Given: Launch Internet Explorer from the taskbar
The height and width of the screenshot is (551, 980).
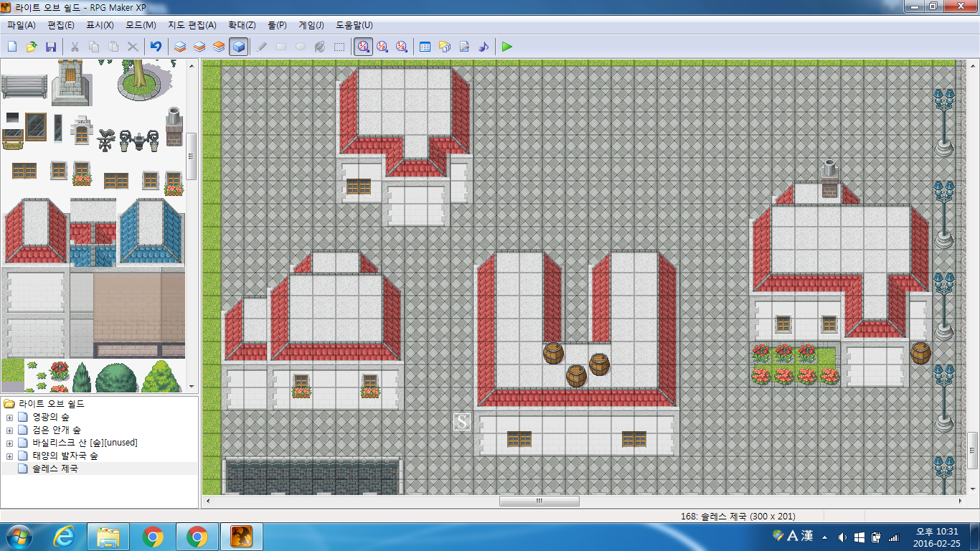Looking at the screenshot, I should coord(65,537).
